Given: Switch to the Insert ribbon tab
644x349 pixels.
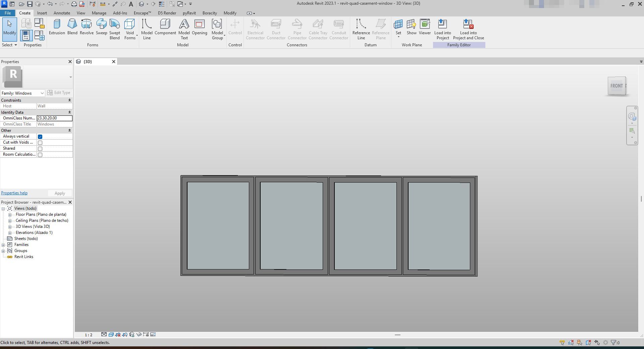Looking at the screenshot, I should [x=42, y=13].
